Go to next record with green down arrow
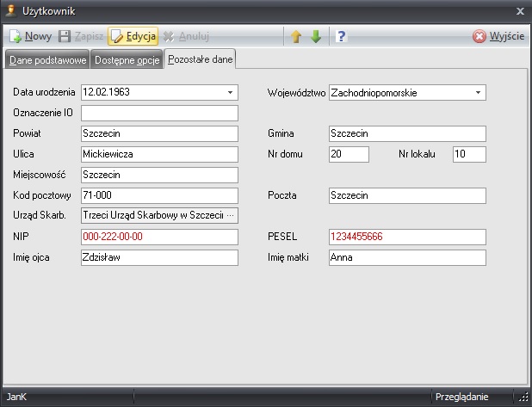 point(316,36)
